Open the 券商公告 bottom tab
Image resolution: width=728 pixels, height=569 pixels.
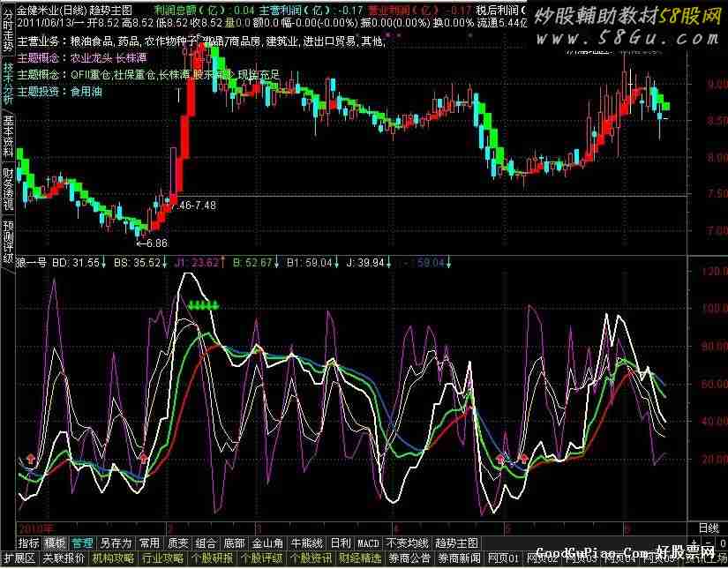[409, 558]
